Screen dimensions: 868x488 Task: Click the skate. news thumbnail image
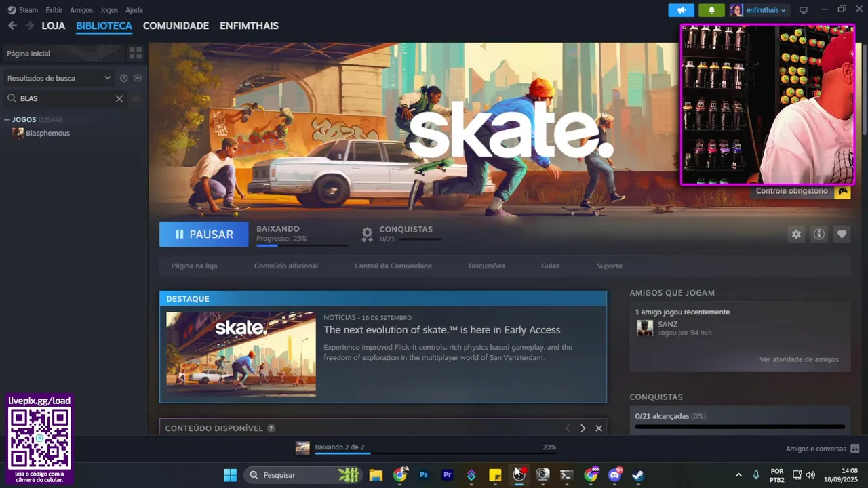tap(241, 354)
